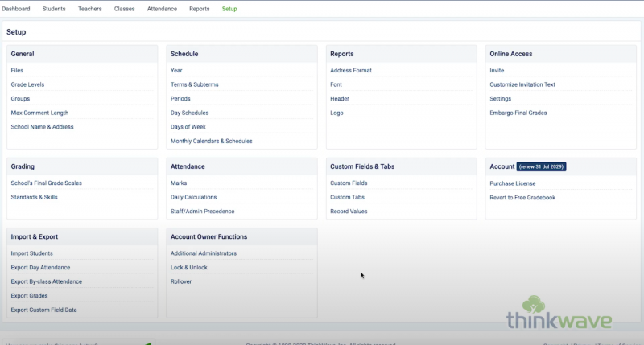Click Import Students link
644x345 pixels.
click(x=31, y=253)
